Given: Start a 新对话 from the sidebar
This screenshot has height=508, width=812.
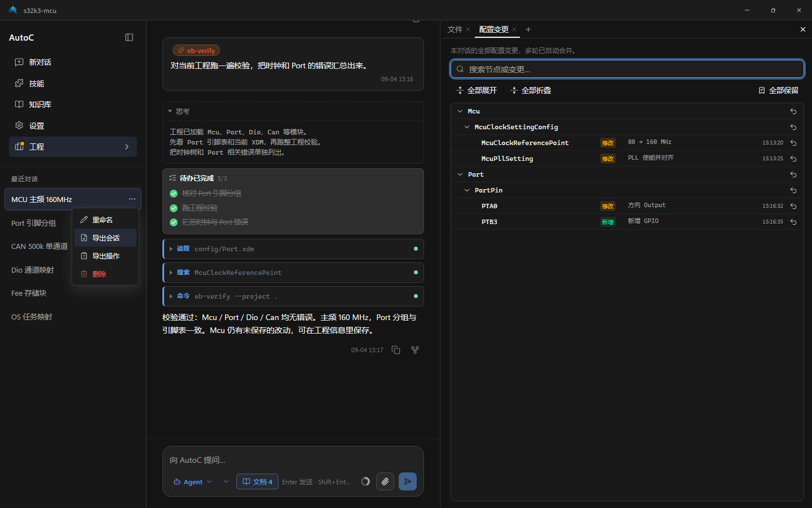Looking at the screenshot, I should coord(73,62).
